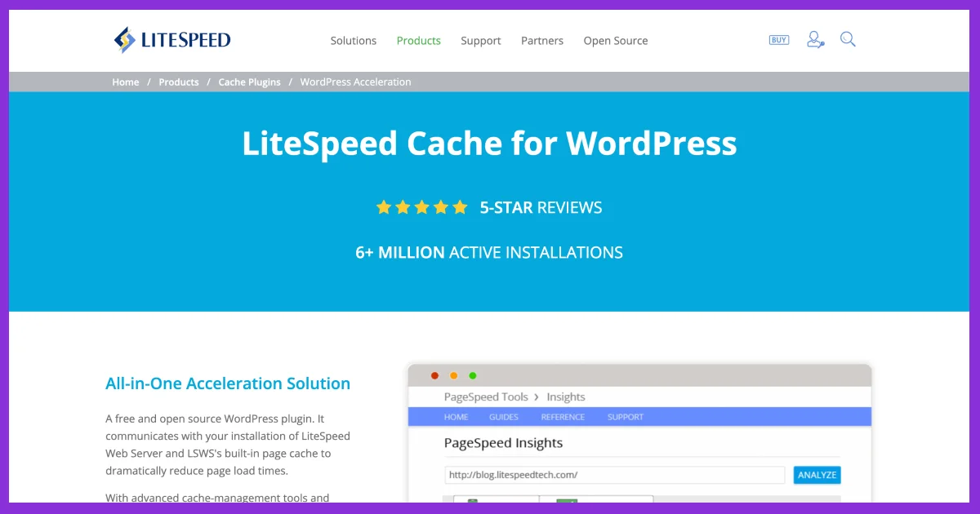Open the Open Source menu

click(616, 41)
